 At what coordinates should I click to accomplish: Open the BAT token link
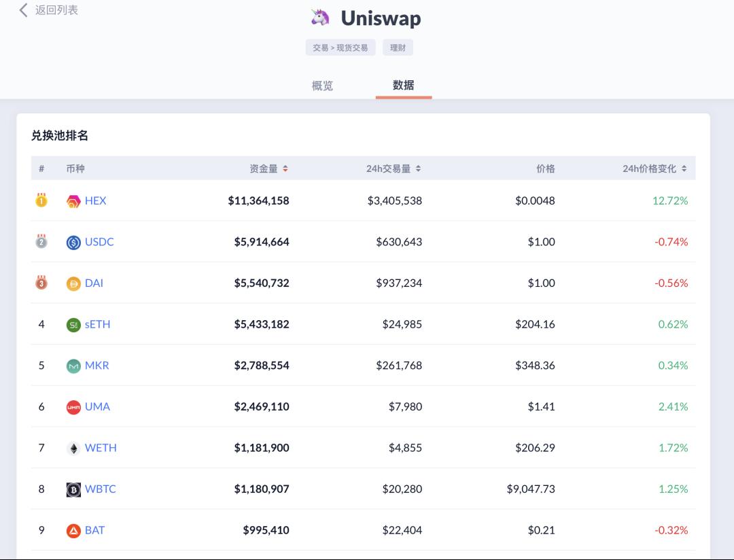[94, 530]
